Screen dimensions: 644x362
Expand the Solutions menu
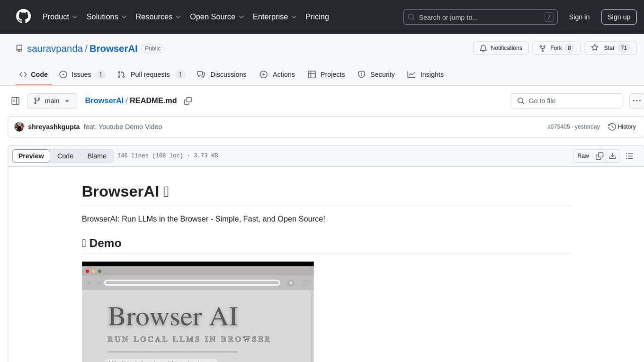[x=107, y=17]
